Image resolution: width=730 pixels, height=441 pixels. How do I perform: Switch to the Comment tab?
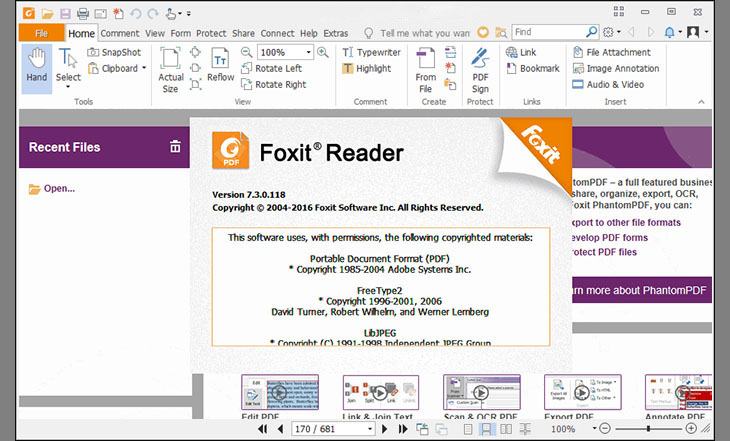click(120, 33)
